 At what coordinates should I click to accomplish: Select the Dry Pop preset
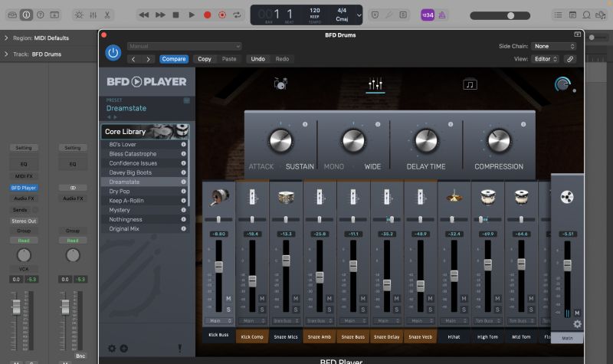120,191
